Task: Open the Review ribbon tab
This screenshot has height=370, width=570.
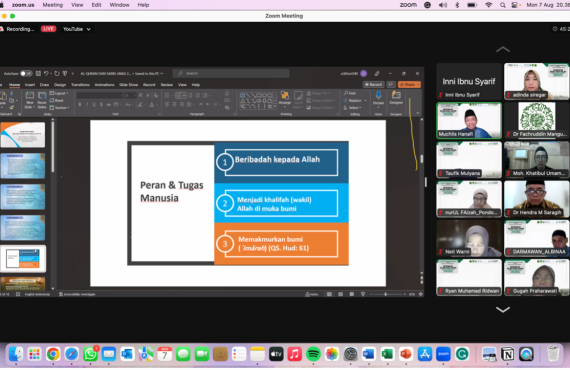Action: click(x=167, y=85)
